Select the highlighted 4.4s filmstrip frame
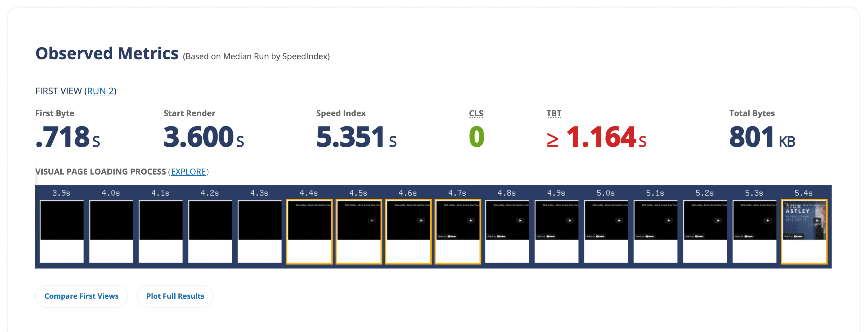This screenshot has height=332, width=868. [x=309, y=231]
